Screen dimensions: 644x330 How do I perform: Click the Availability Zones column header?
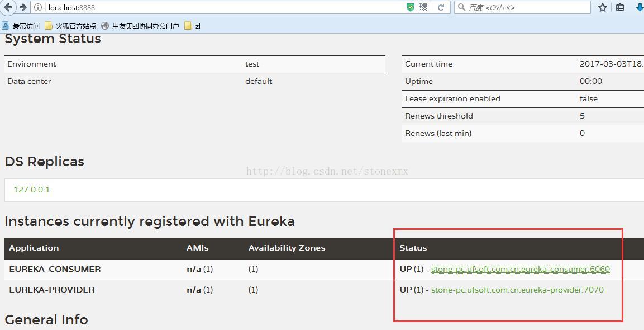click(x=287, y=248)
